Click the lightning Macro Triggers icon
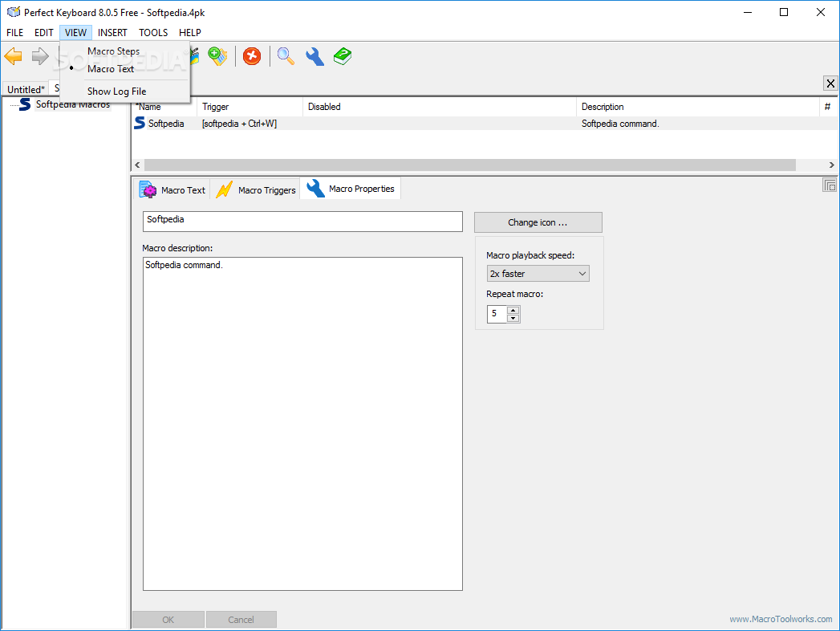This screenshot has height=631, width=840. pos(224,189)
